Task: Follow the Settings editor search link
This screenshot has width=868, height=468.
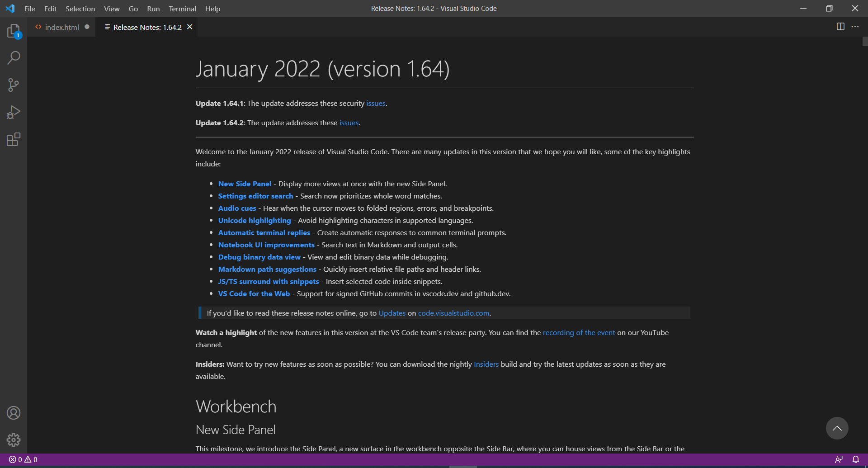Action: click(x=255, y=196)
